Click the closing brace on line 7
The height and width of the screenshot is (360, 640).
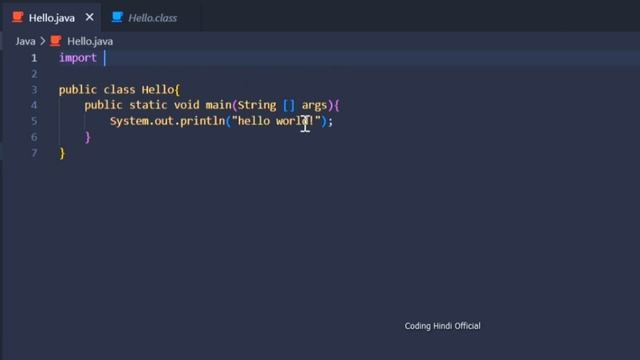point(62,153)
